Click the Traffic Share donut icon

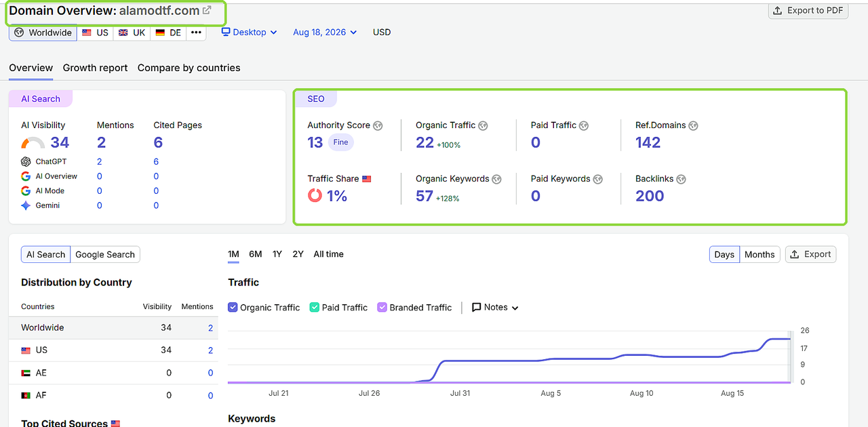click(315, 196)
